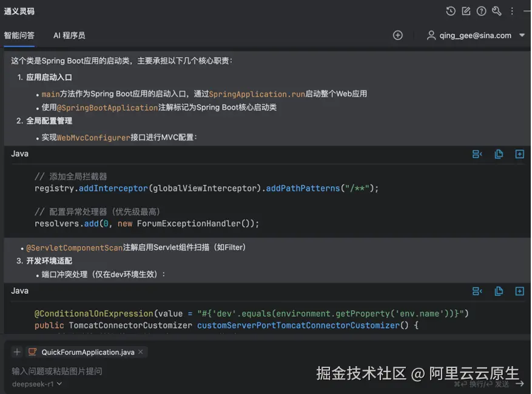The width and height of the screenshot is (532, 394).
Task: Open chat history clock icon
Action: [x=451, y=11]
